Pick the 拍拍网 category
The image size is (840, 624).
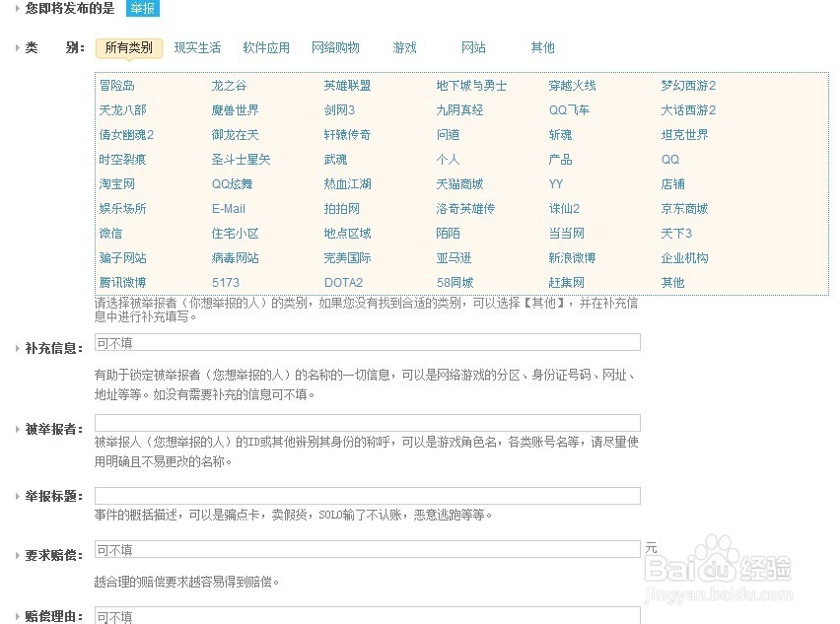tap(341, 209)
